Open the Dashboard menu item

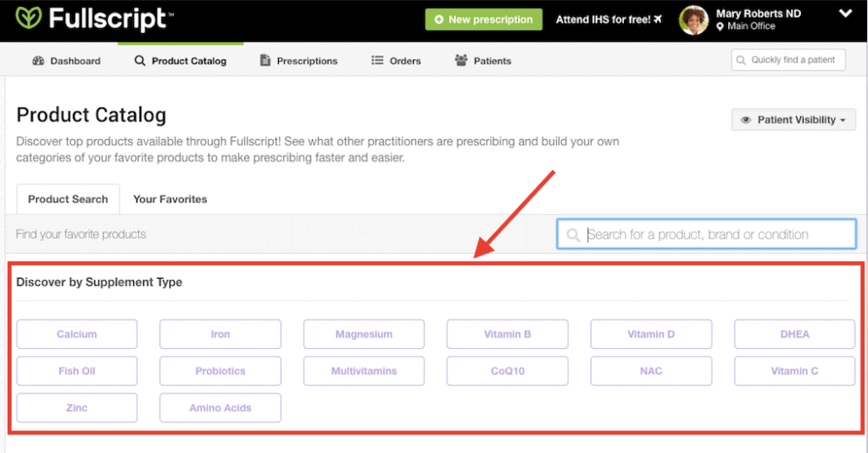(x=66, y=61)
